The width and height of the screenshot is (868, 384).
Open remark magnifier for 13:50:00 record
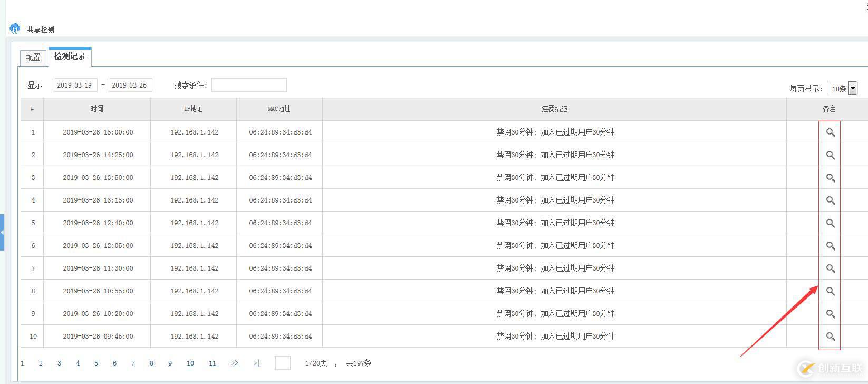tap(830, 178)
